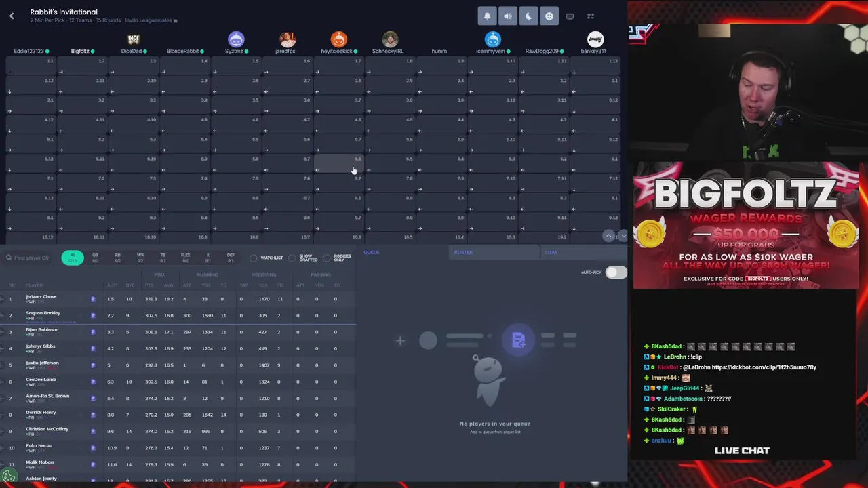Click the screen display mode icon
This screenshot has height=488, width=868.
click(570, 16)
